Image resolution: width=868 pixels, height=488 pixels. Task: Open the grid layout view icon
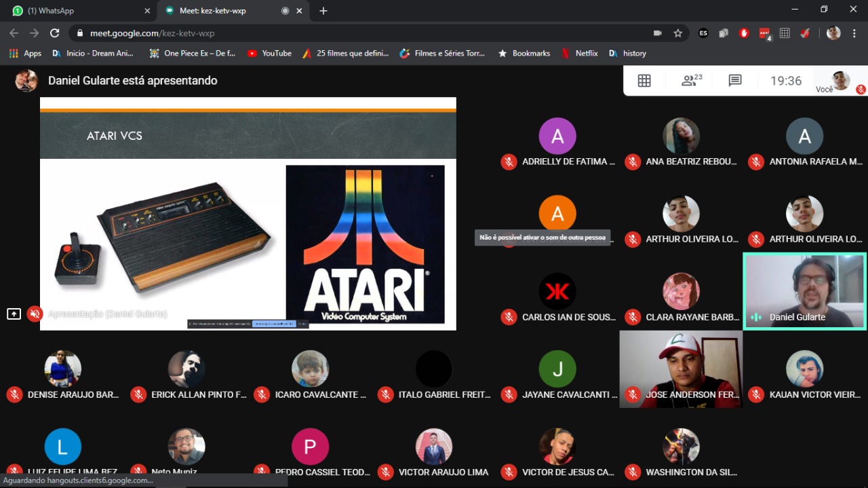[x=644, y=81]
